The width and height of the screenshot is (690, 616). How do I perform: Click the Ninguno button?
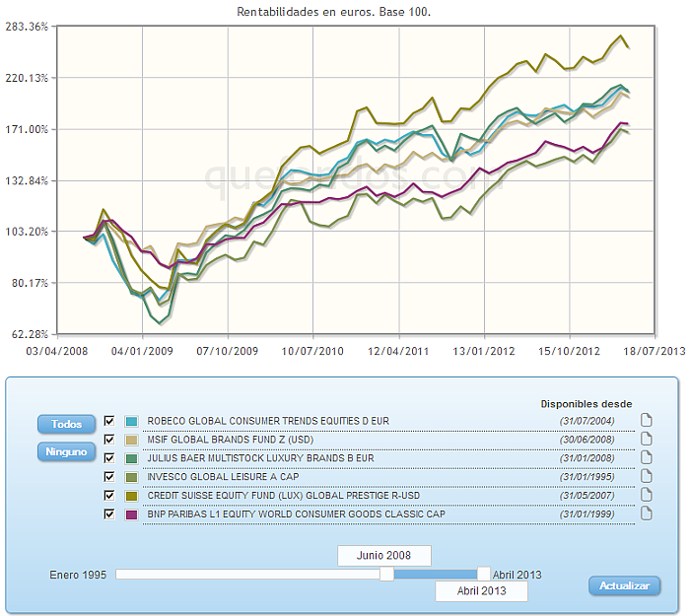(66, 451)
